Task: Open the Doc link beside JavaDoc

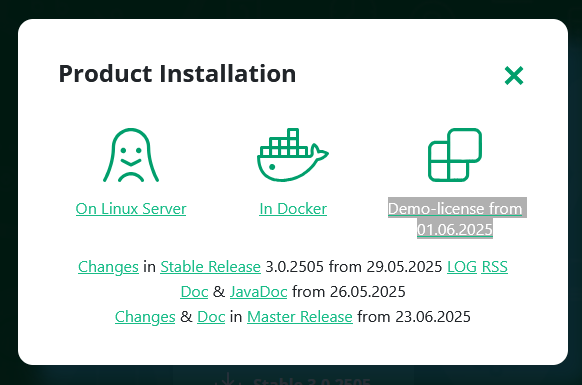Action: click(x=194, y=292)
